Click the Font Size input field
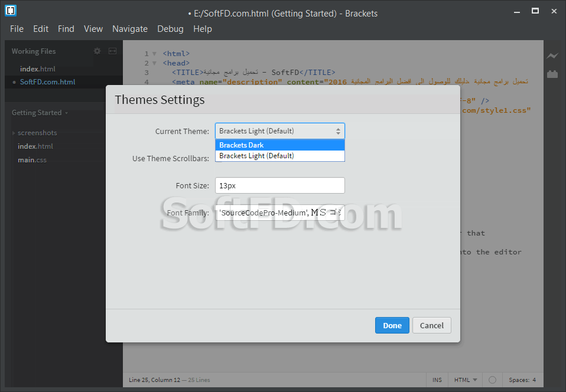Screen dimensions: 566x392 [280, 185]
